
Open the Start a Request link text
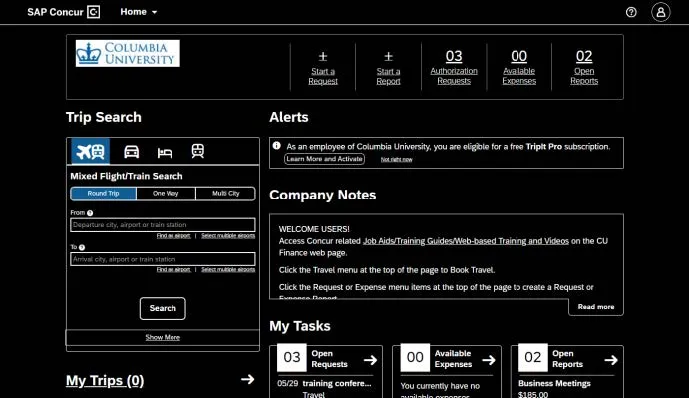(323, 76)
